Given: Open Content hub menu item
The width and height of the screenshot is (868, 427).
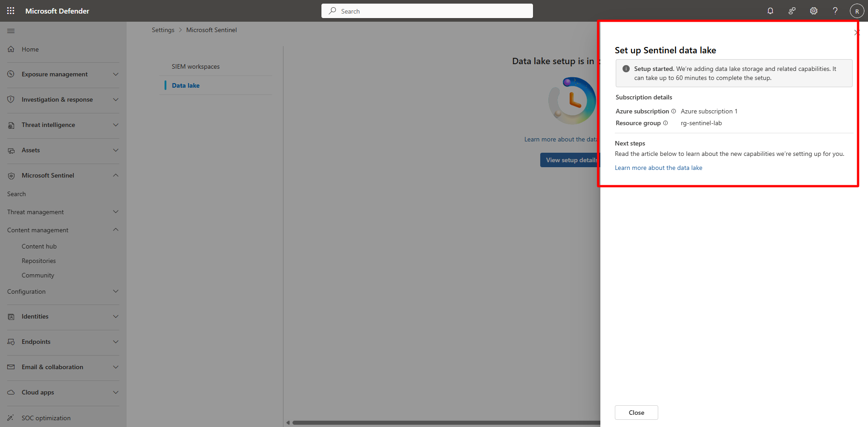Looking at the screenshot, I should pos(39,246).
